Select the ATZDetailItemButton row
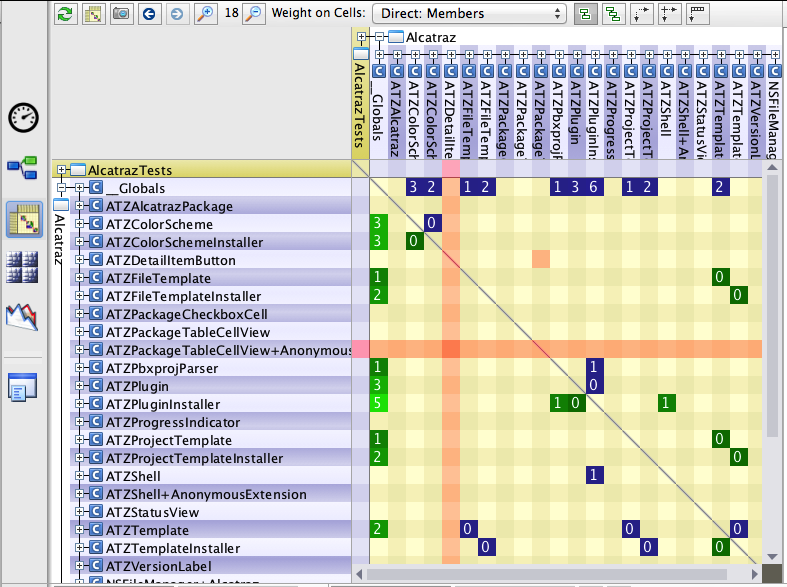787x587 pixels. click(210, 260)
